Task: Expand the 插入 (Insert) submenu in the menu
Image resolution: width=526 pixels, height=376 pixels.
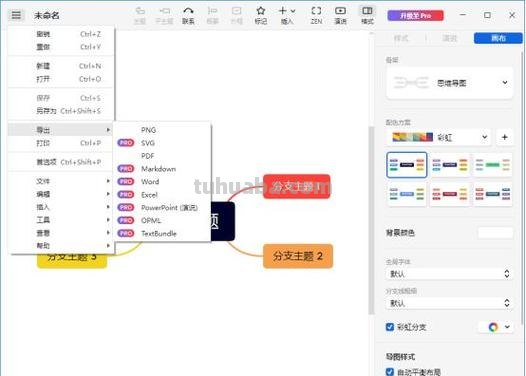Action: (61, 207)
